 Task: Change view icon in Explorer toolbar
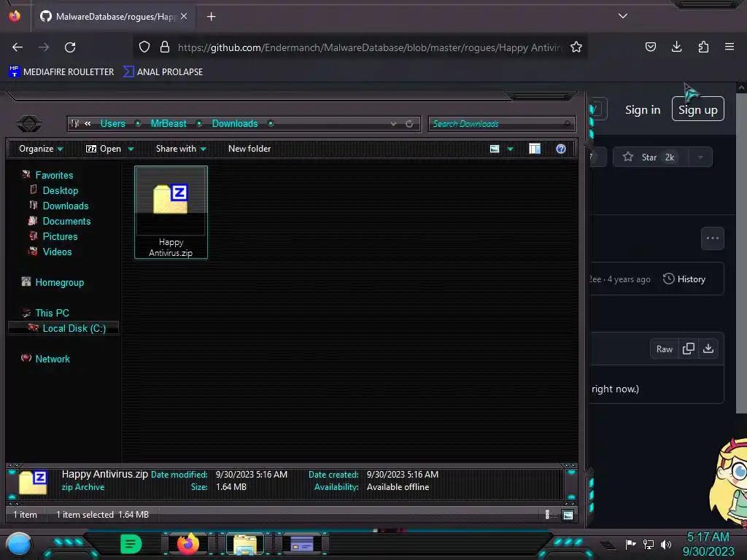[495, 149]
